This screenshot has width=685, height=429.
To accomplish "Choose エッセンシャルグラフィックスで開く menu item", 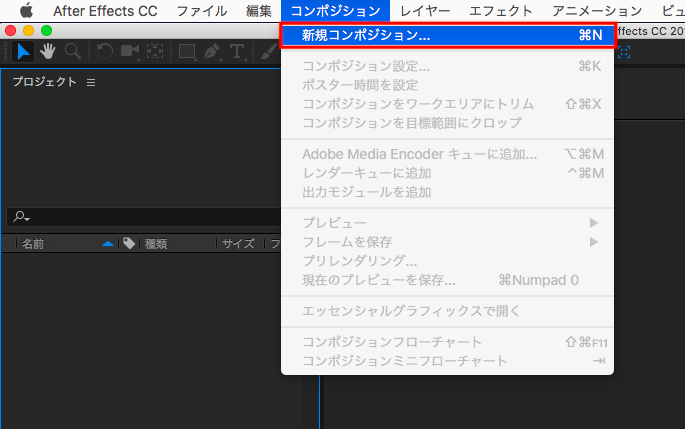I will tap(447, 311).
